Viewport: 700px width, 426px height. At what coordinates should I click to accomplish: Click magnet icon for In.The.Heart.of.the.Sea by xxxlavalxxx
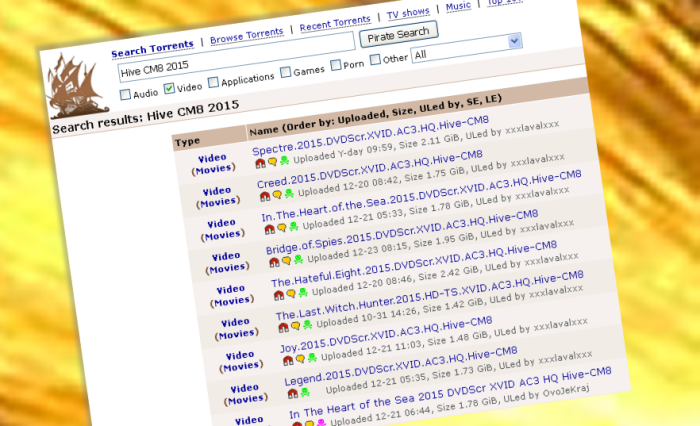click(270, 230)
